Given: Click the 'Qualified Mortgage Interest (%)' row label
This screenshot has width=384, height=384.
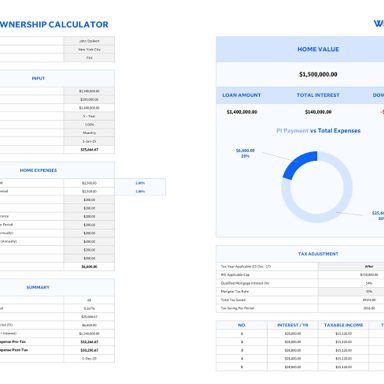Looking at the screenshot, I should coord(245,283).
